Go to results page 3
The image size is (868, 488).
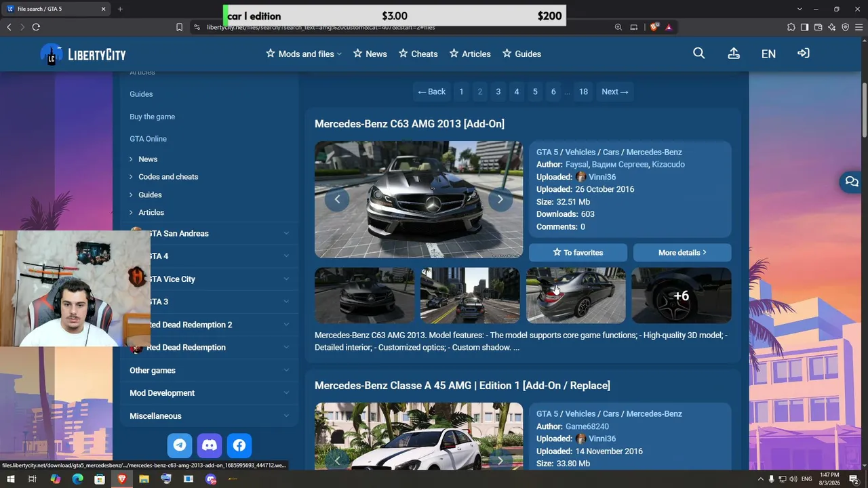tap(498, 91)
